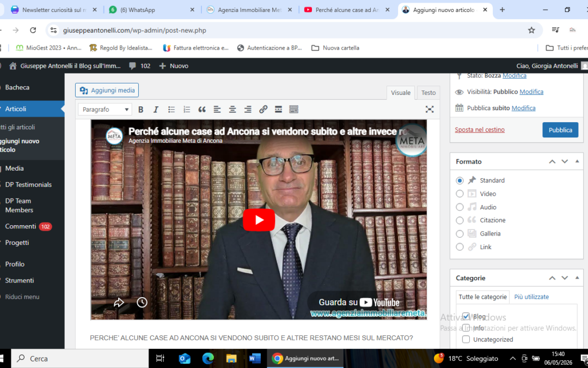The width and height of the screenshot is (588, 368).
Task: Move Formato panel up
Action: (x=552, y=161)
